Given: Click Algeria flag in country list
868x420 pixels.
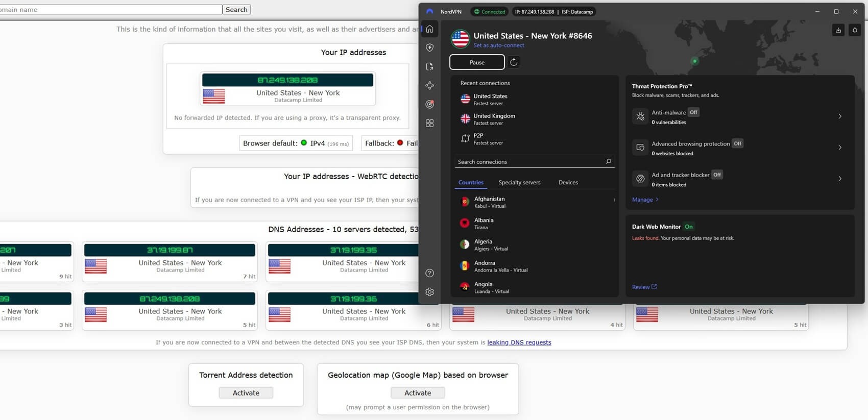Looking at the screenshot, I should coord(465,244).
